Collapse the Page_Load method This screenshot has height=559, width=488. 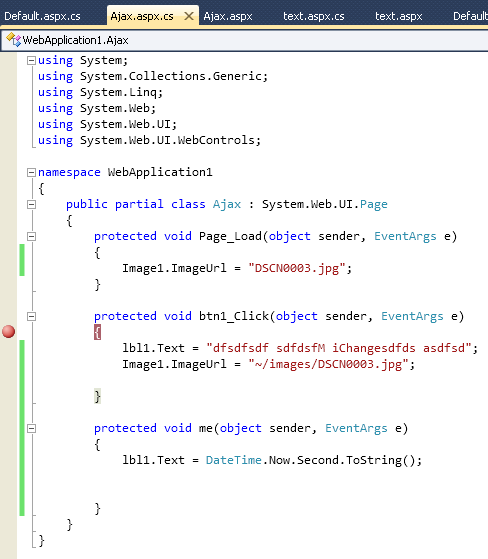(31, 236)
